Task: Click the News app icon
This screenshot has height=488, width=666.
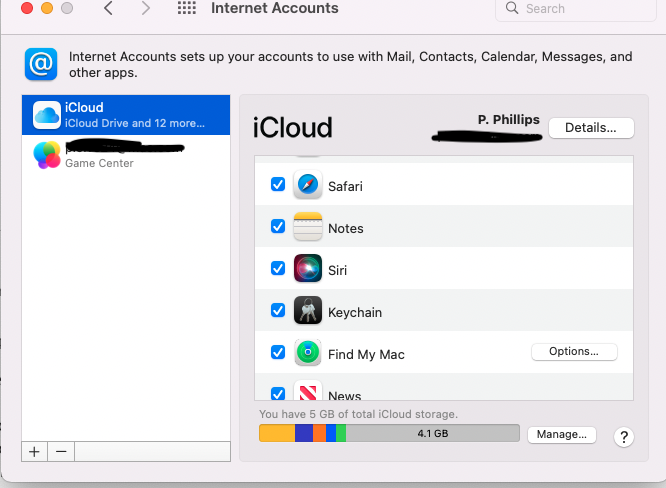Action: pyautogui.click(x=308, y=391)
